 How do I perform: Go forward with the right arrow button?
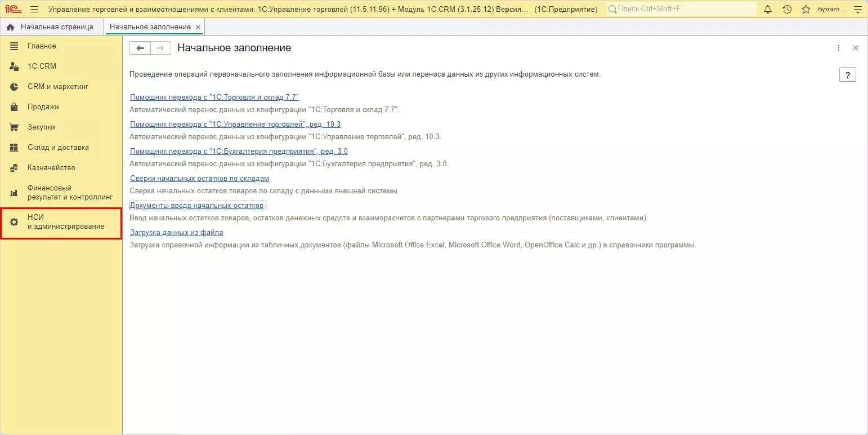coord(160,48)
